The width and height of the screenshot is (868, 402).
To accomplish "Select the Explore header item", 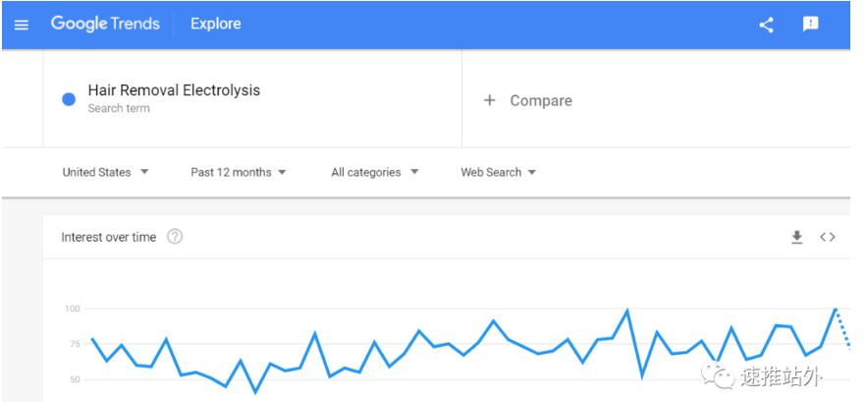I will [x=216, y=24].
